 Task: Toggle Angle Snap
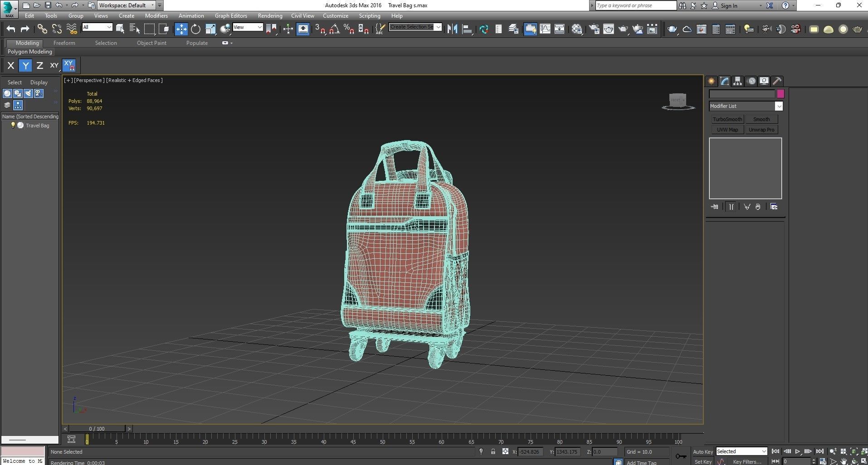click(x=334, y=29)
